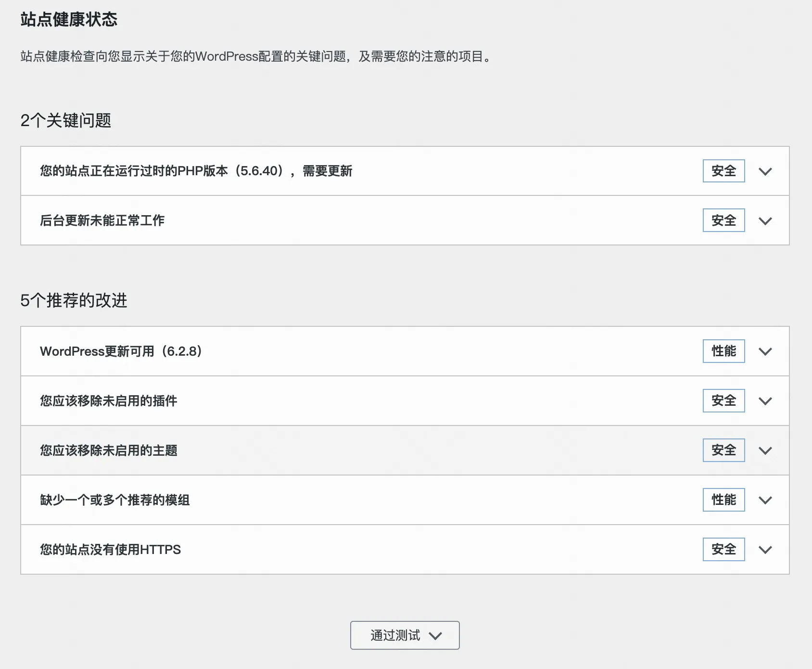Click the arrow inside the 通过测试 button
This screenshot has height=669, width=812.
click(435, 636)
